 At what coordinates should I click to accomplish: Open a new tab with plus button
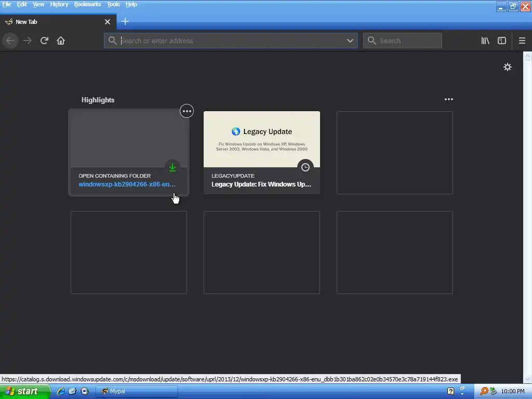click(125, 22)
